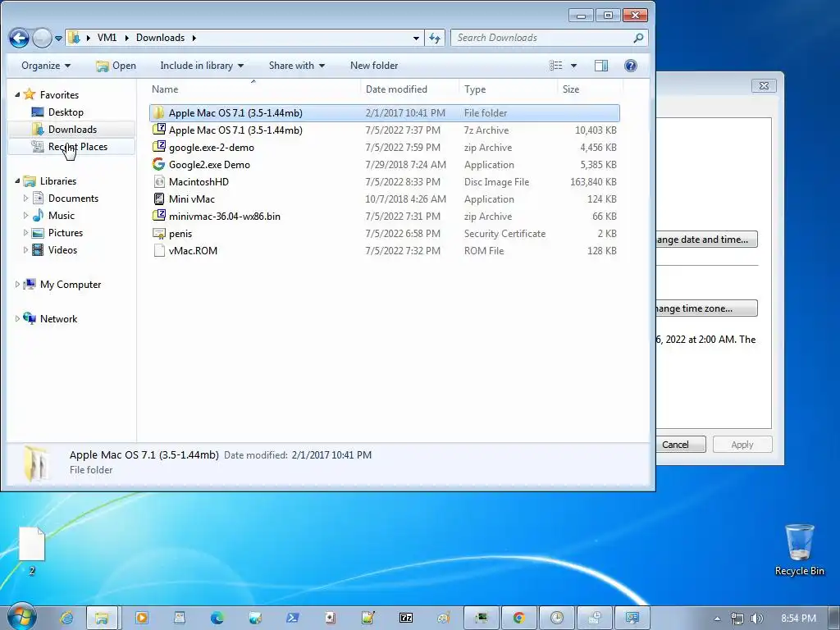Change your view icon in toolbar
Image resolution: width=840 pixels, height=630 pixels.
coord(556,66)
